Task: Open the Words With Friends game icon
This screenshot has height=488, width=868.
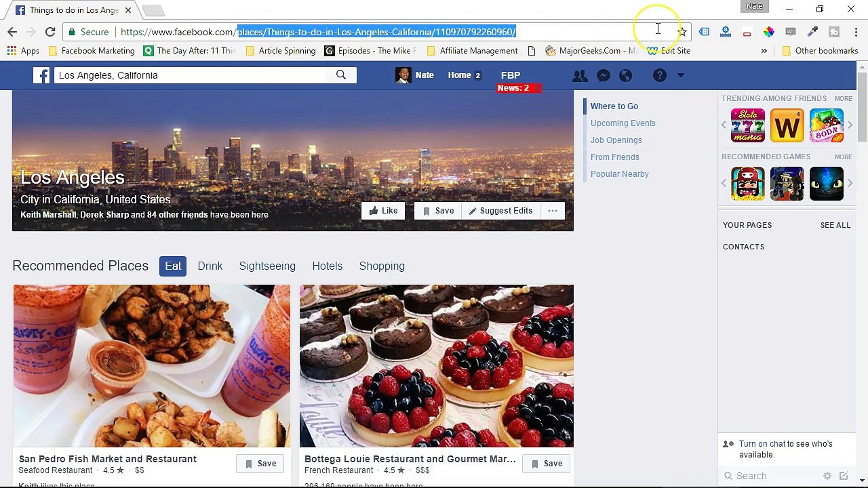Action: pyautogui.click(x=787, y=125)
